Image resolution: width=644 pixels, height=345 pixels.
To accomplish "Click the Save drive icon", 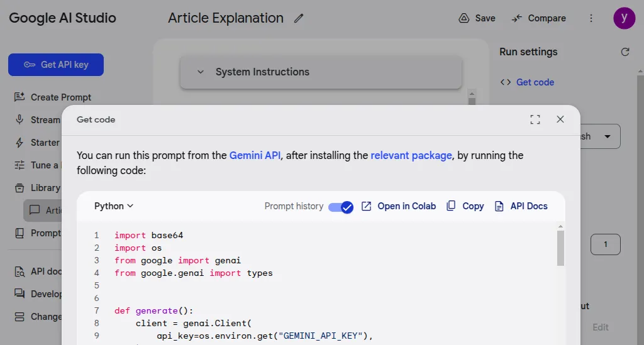I will pyautogui.click(x=464, y=18).
